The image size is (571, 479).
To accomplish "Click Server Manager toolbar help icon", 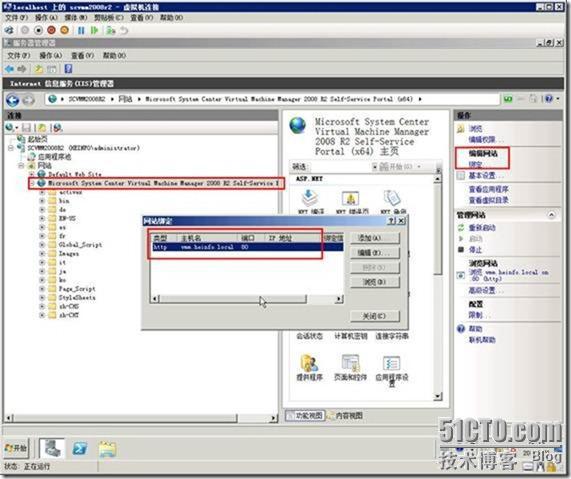I will tap(68, 68).
